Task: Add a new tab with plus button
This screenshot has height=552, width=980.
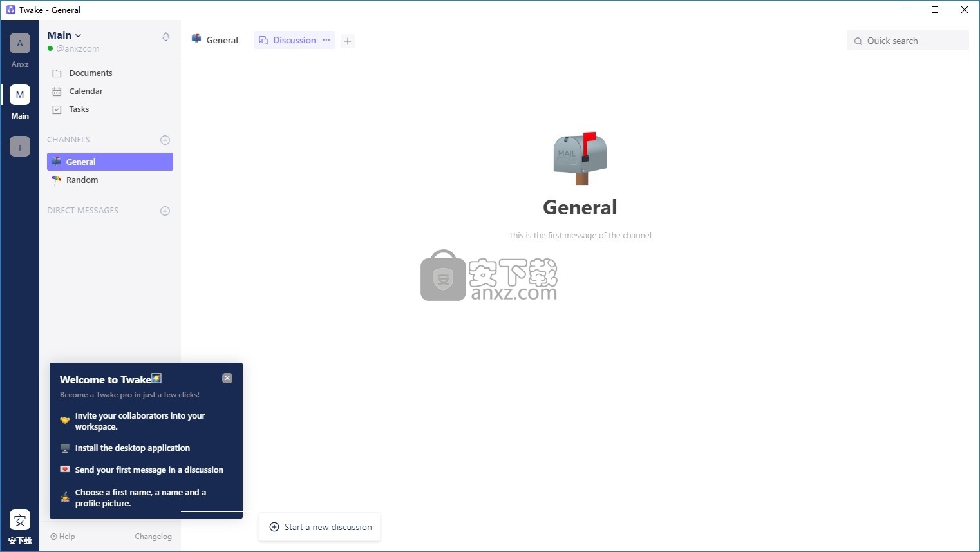Action: 348,41
